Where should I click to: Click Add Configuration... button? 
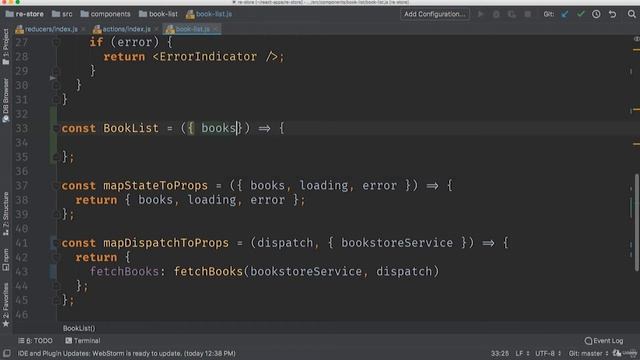[x=435, y=14]
